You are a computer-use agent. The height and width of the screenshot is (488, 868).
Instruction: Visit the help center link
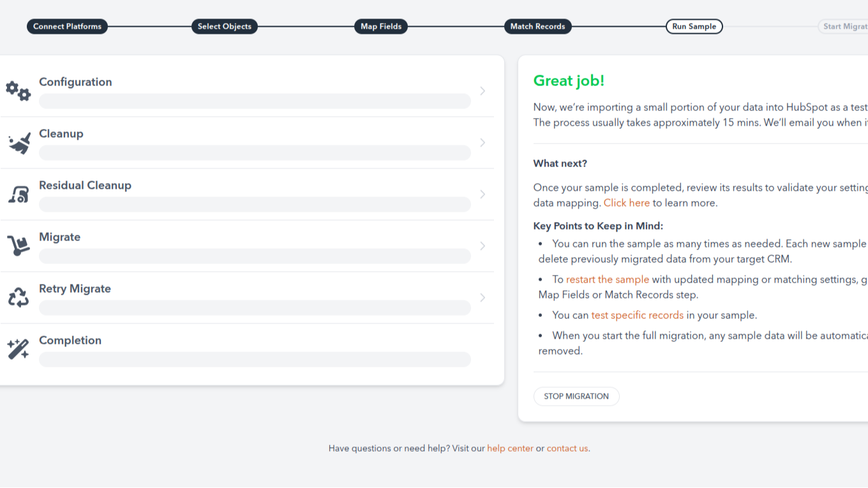tap(510, 448)
